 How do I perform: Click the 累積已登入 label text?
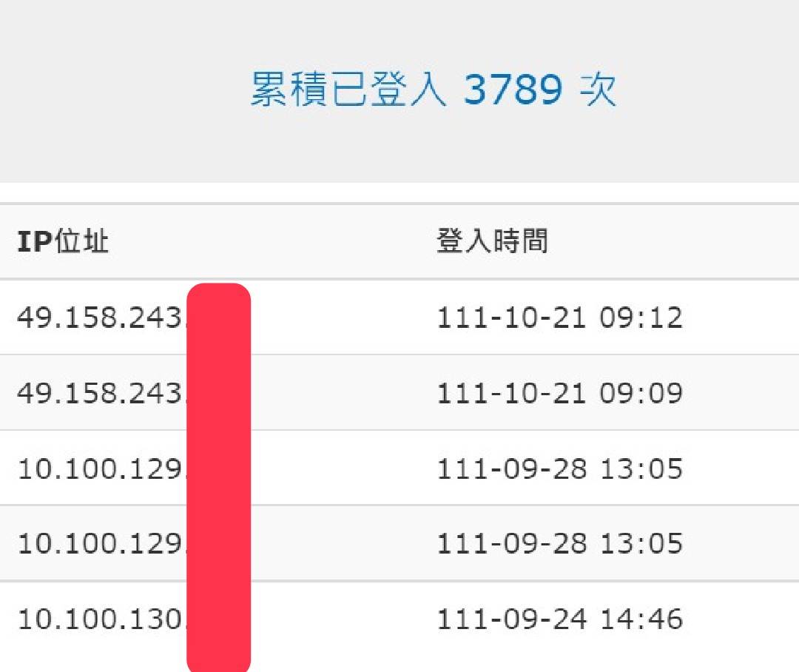click(x=348, y=91)
